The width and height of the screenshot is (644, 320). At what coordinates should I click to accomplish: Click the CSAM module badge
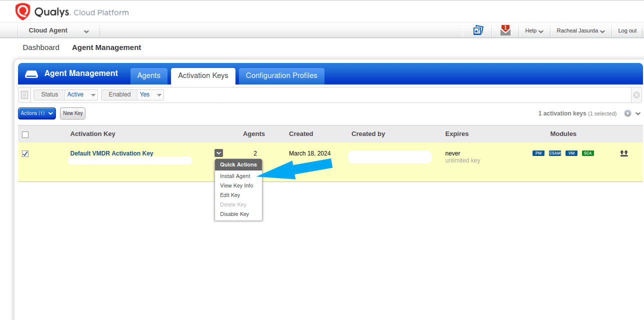555,153
